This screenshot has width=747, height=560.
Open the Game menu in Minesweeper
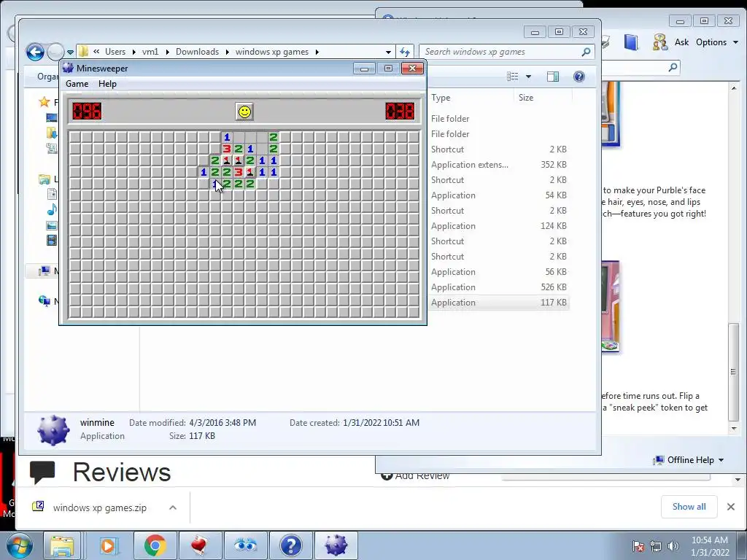tap(77, 84)
